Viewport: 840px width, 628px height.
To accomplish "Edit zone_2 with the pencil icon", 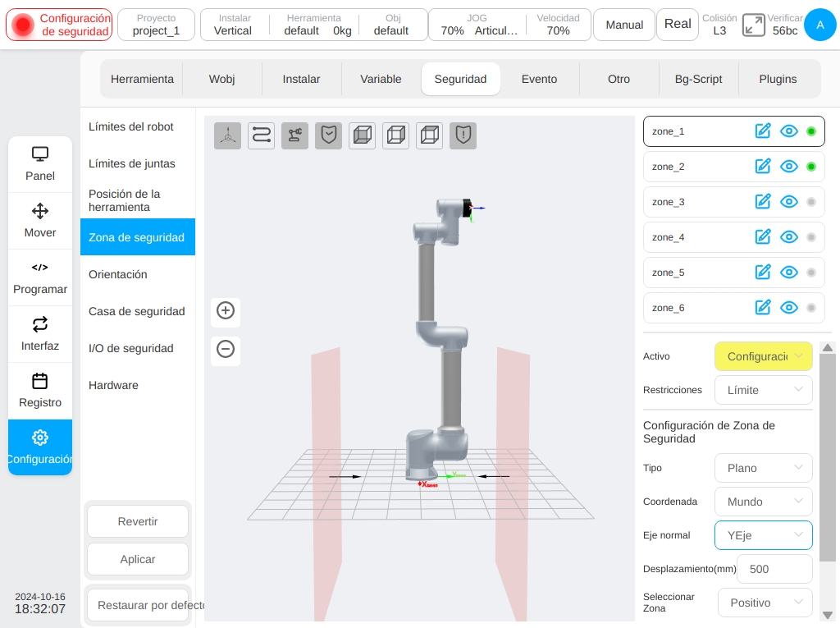I will (763, 167).
